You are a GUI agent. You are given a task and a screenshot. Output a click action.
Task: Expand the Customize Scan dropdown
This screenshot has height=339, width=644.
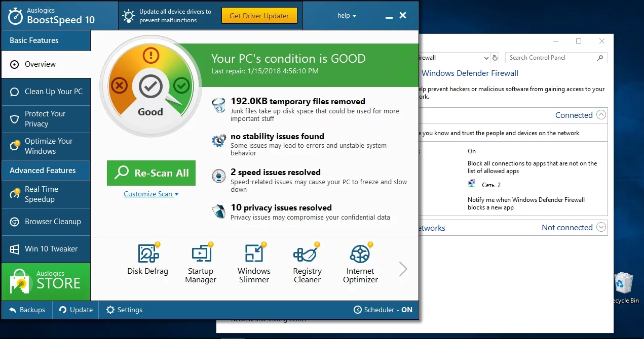(150, 194)
